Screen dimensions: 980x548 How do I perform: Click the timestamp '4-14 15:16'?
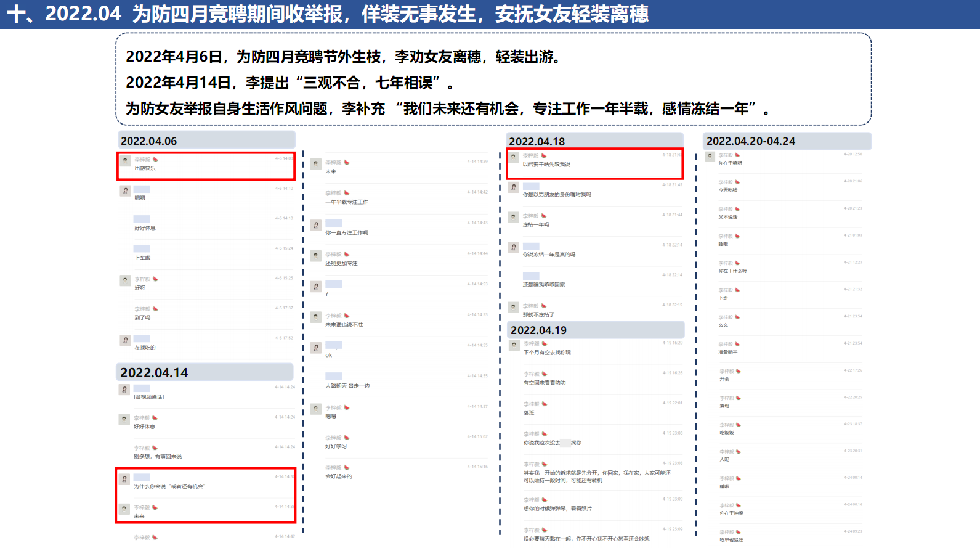click(477, 467)
